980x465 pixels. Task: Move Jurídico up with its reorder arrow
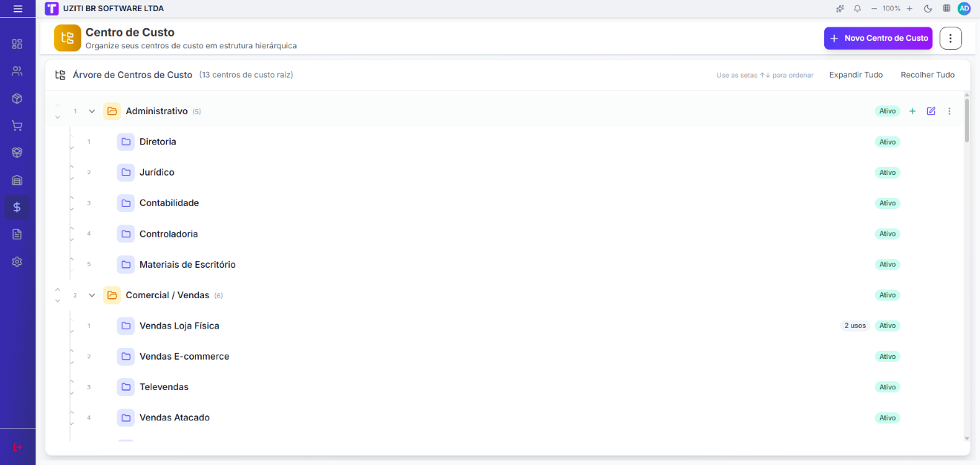pos(72,168)
